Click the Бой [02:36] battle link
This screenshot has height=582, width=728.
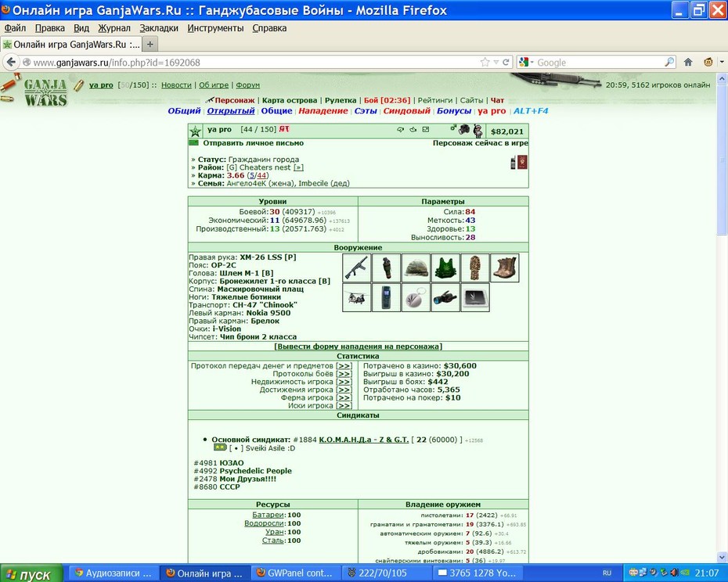[387, 100]
